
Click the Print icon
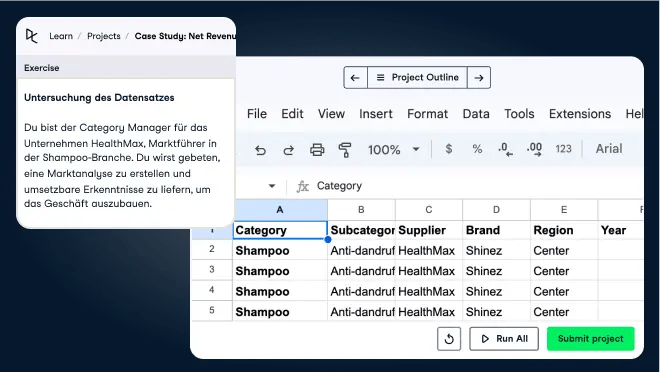(317, 150)
